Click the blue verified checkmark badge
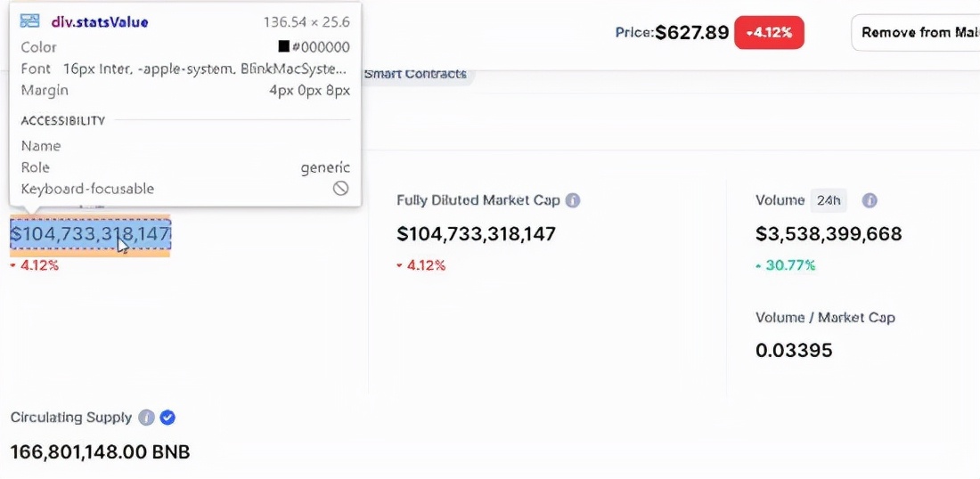The height and width of the screenshot is (479, 980). click(167, 418)
